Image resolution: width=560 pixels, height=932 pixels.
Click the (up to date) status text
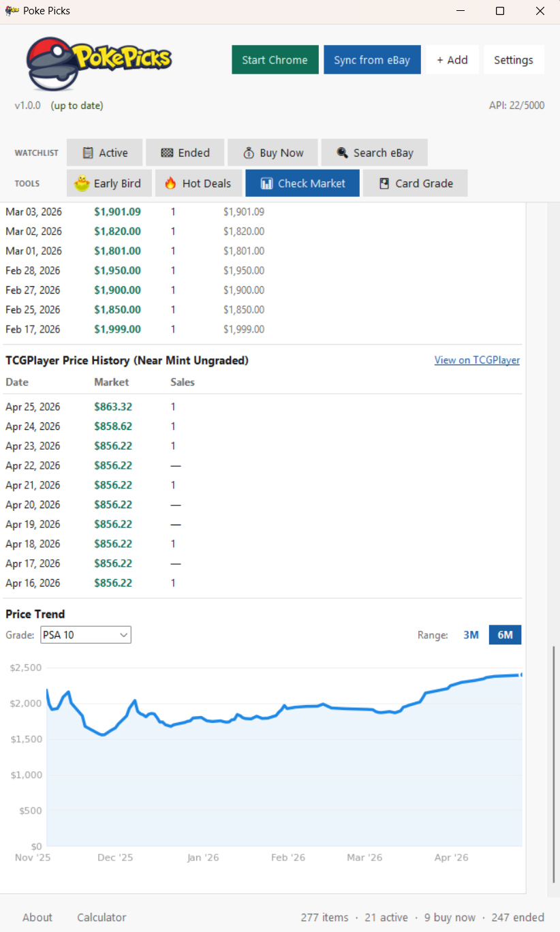click(77, 106)
